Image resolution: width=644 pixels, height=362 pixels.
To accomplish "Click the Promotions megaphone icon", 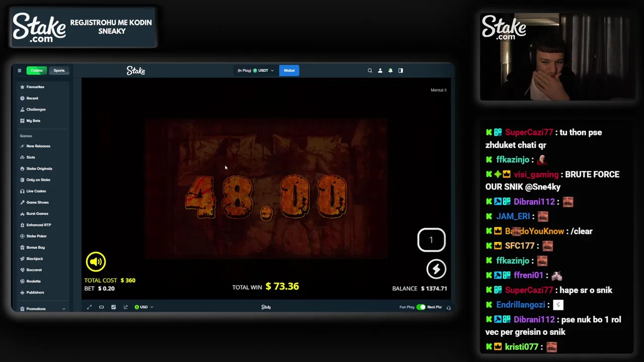I will [x=22, y=309].
